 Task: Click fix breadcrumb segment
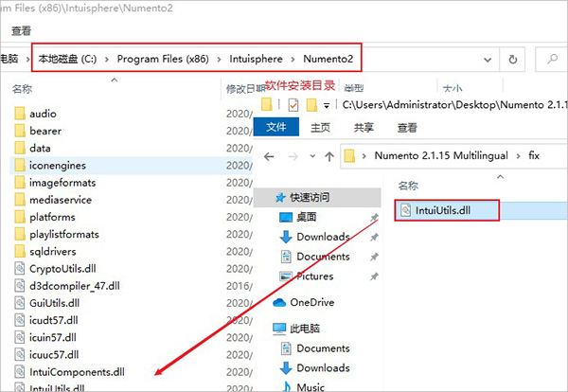point(534,156)
